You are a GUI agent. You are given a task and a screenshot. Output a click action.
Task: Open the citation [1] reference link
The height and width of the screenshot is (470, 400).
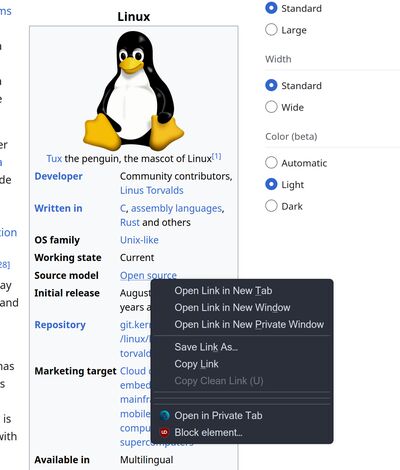click(x=217, y=156)
